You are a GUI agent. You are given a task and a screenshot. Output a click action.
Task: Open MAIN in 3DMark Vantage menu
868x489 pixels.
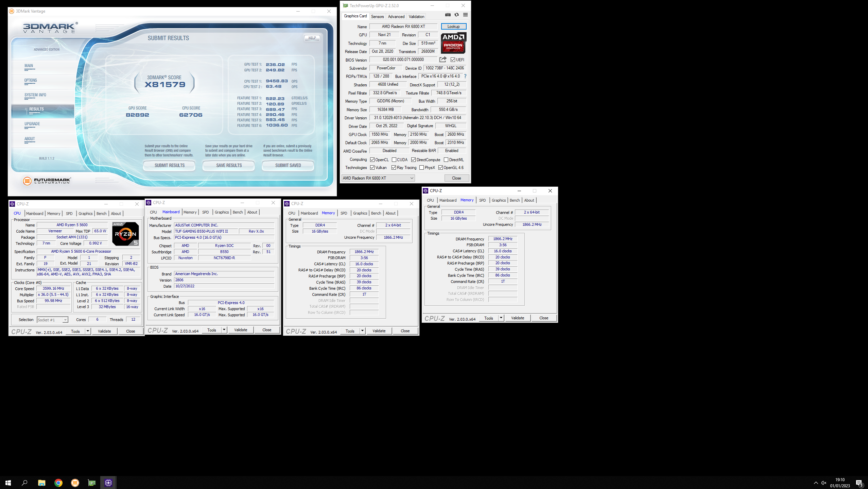[29, 66]
